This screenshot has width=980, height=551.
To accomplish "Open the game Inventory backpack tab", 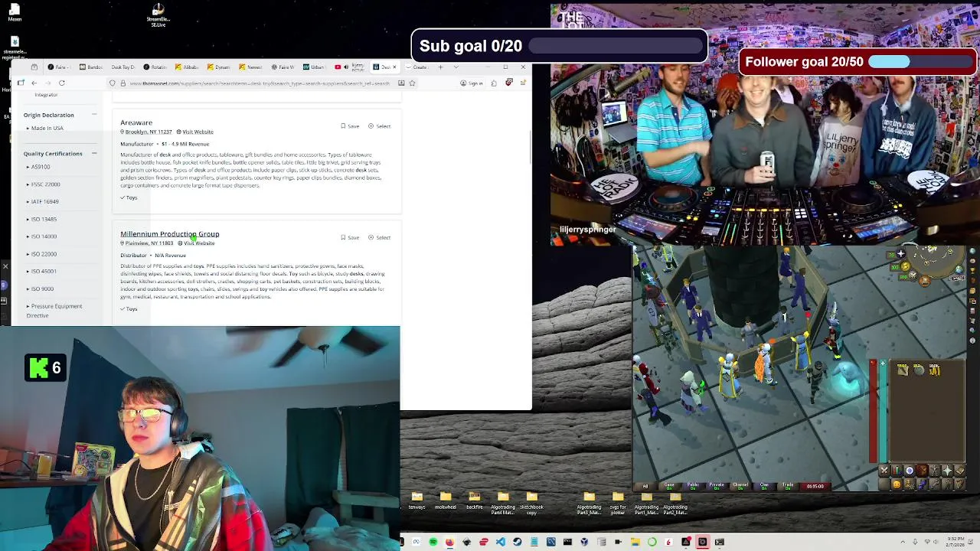I will [922, 471].
